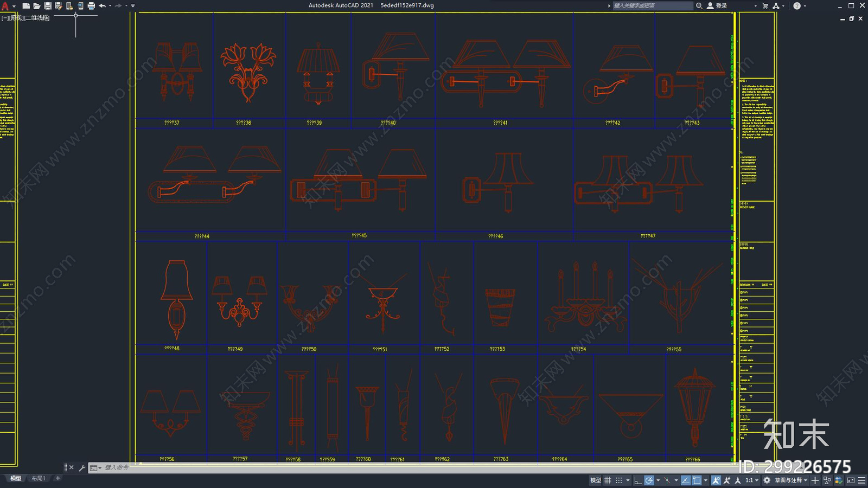Viewport: 868px width, 488px height.
Task: Toggle auto-add annotation scales icon
Action: point(727,480)
